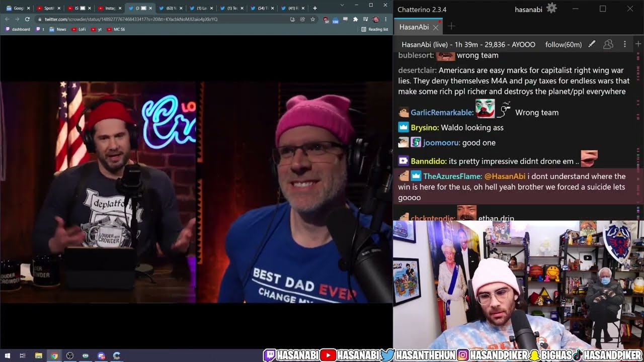
Task: Click the Crowder video in Twitter
Action: click(196, 192)
